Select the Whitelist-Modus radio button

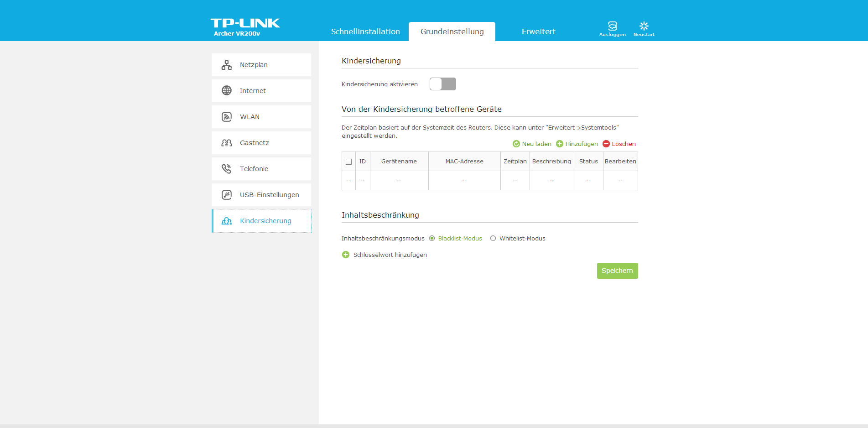493,238
